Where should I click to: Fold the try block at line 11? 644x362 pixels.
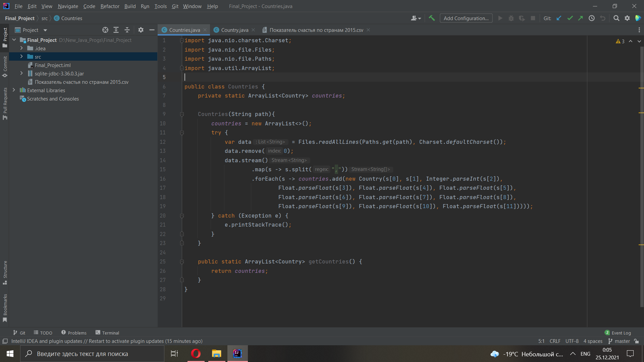[x=182, y=133]
